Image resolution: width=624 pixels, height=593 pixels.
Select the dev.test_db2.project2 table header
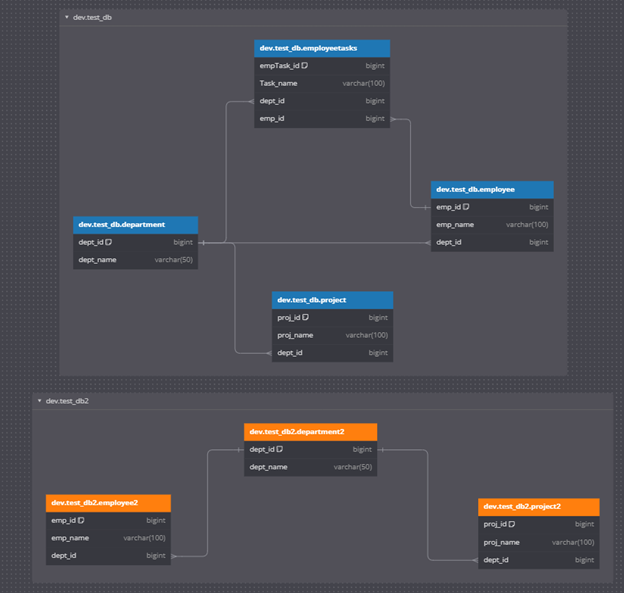click(x=538, y=507)
